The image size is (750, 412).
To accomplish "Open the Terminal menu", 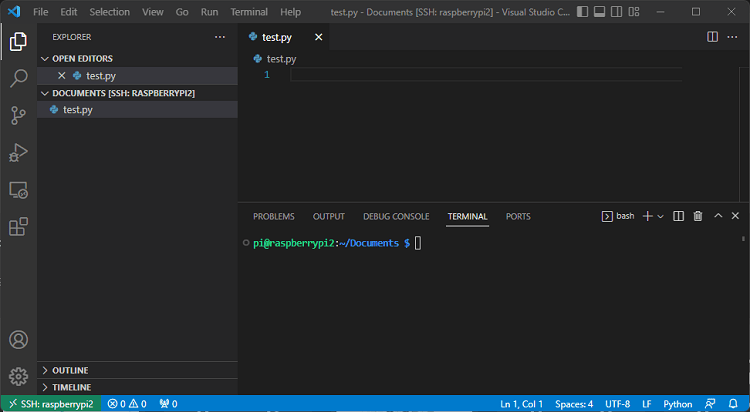I will tap(248, 12).
